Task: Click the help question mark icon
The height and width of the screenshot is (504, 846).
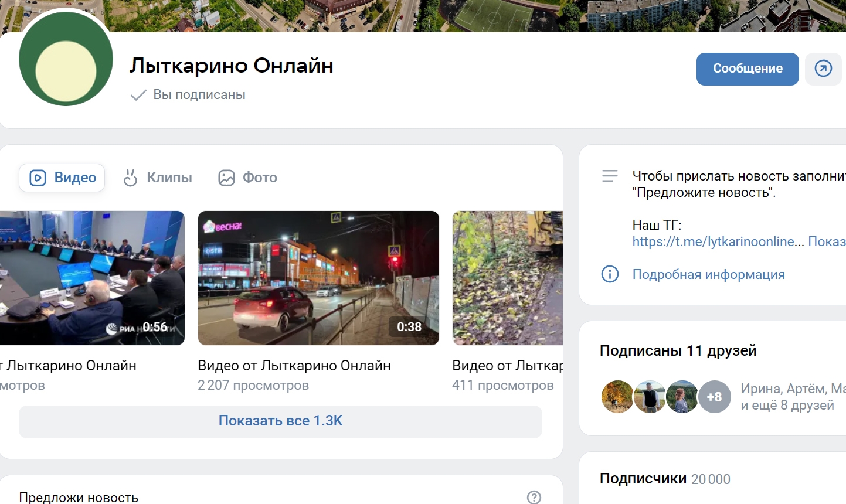Action: [x=534, y=497]
